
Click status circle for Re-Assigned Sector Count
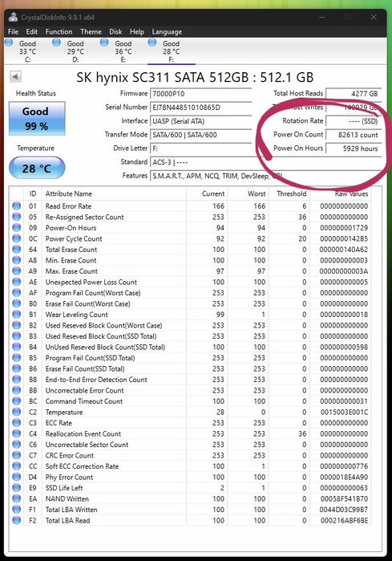click(x=17, y=217)
